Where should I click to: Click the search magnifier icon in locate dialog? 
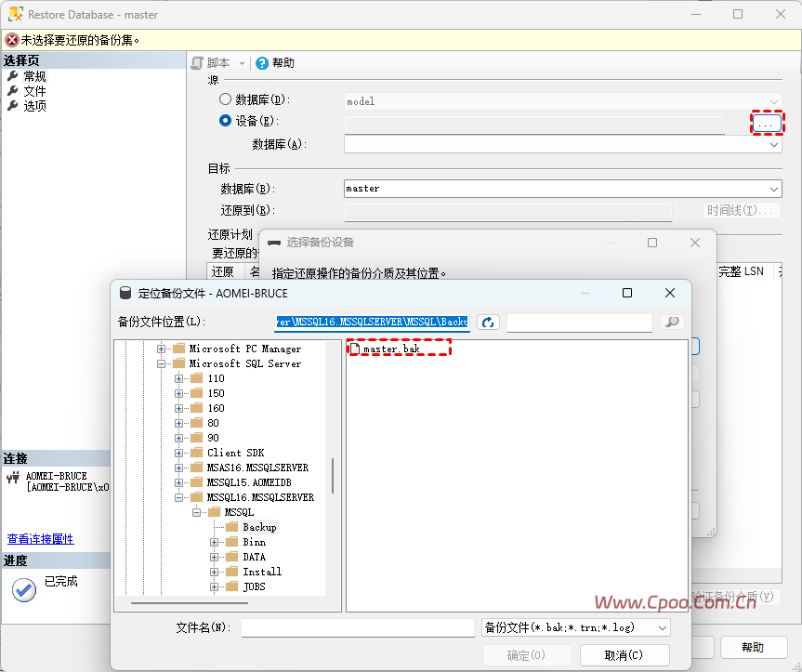[672, 322]
